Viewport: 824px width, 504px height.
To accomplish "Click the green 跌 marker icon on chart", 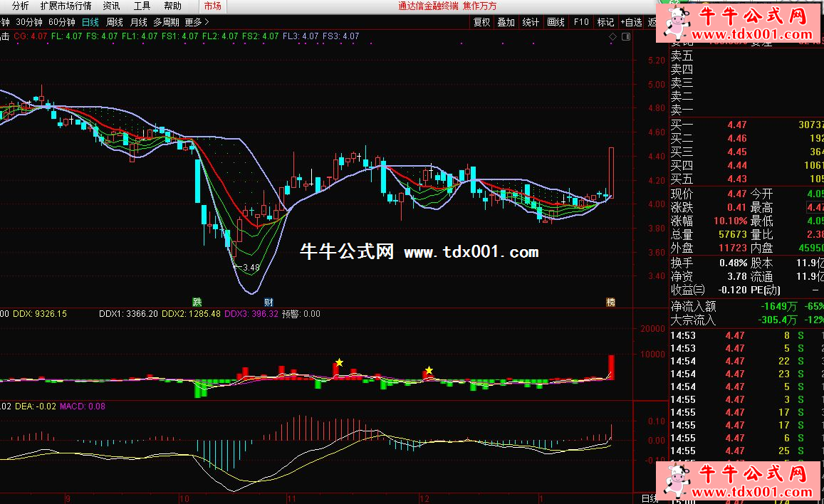I will pos(197,302).
